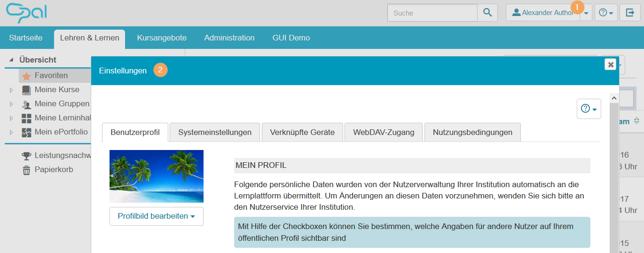Screen dimensions: 644x253
Task: Click the Mein ePortfolio puzzle icon
Action: point(26,132)
